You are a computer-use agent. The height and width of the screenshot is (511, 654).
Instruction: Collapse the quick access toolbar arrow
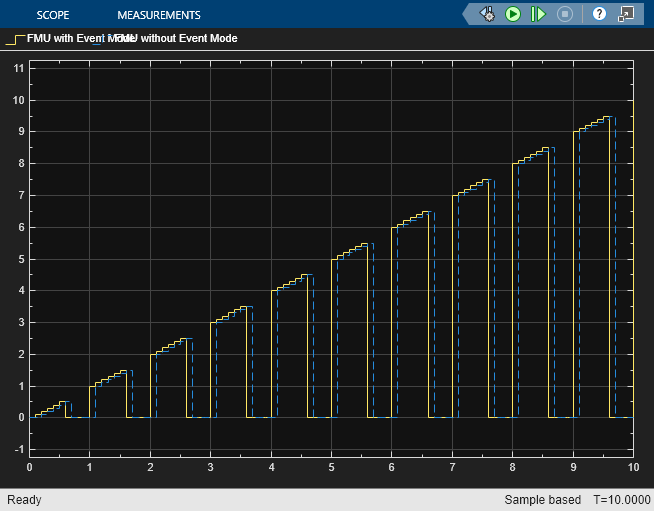(467, 14)
